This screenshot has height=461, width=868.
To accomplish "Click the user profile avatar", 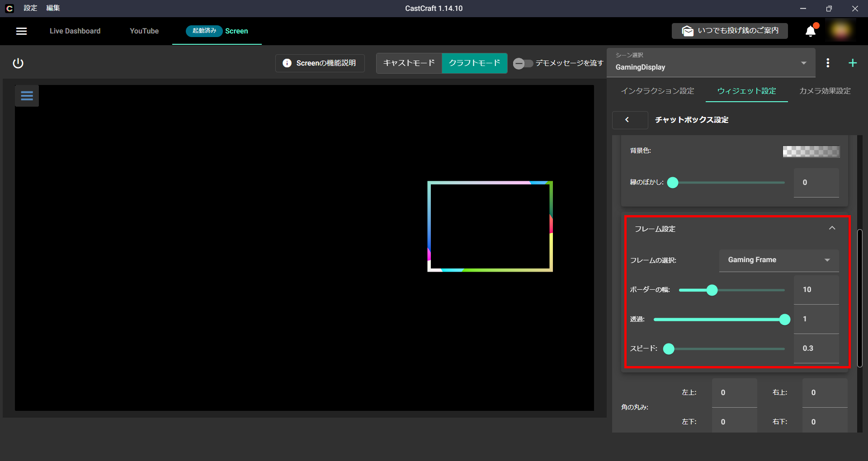I will pyautogui.click(x=840, y=31).
